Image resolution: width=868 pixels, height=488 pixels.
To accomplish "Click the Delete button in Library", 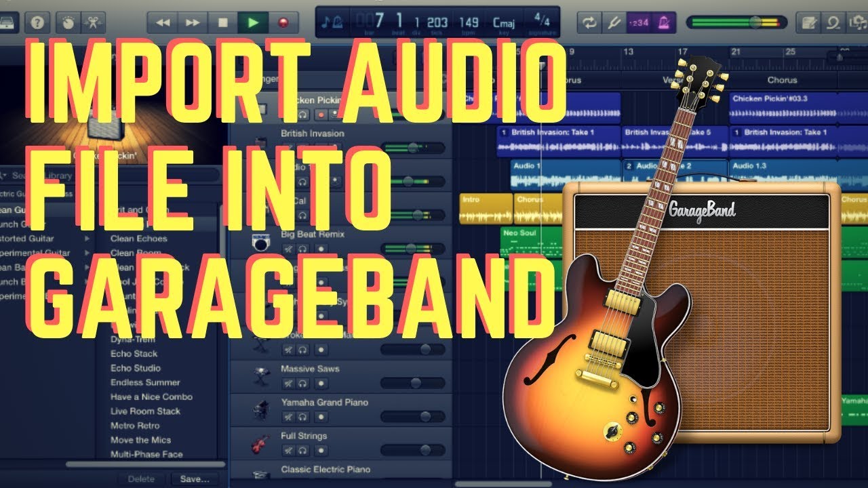I will (x=142, y=479).
